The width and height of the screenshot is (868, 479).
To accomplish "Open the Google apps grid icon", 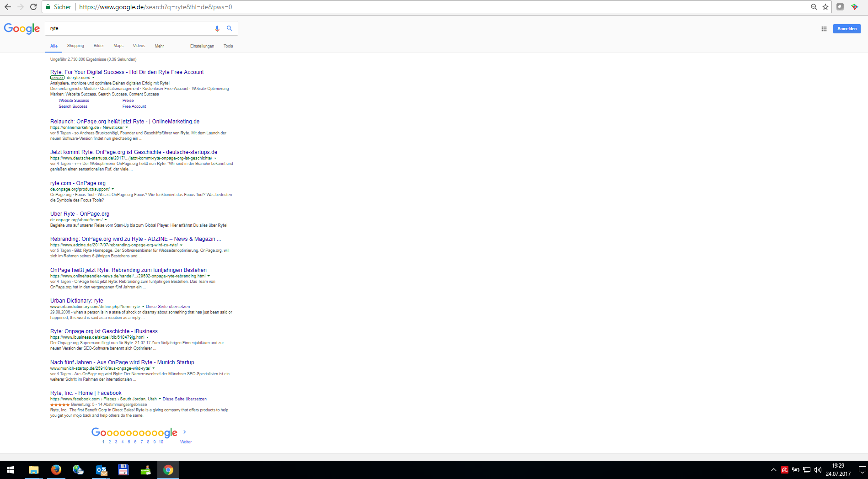I will pyautogui.click(x=824, y=29).
